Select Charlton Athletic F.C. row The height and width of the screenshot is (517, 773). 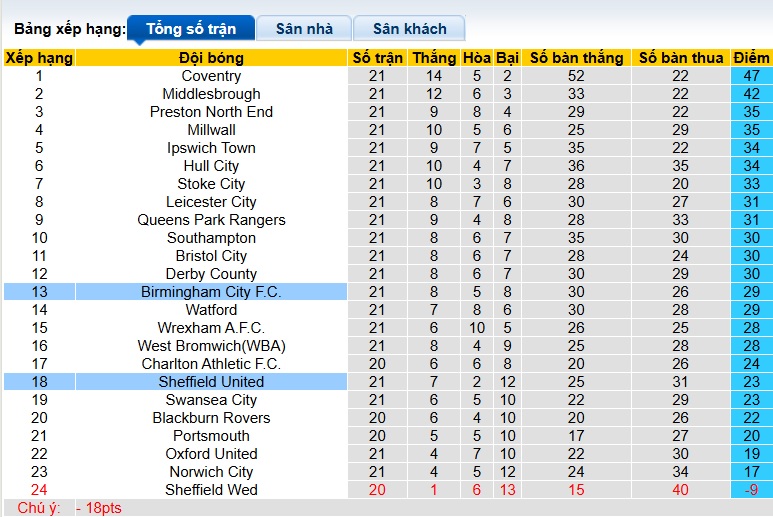coord(211,364)
